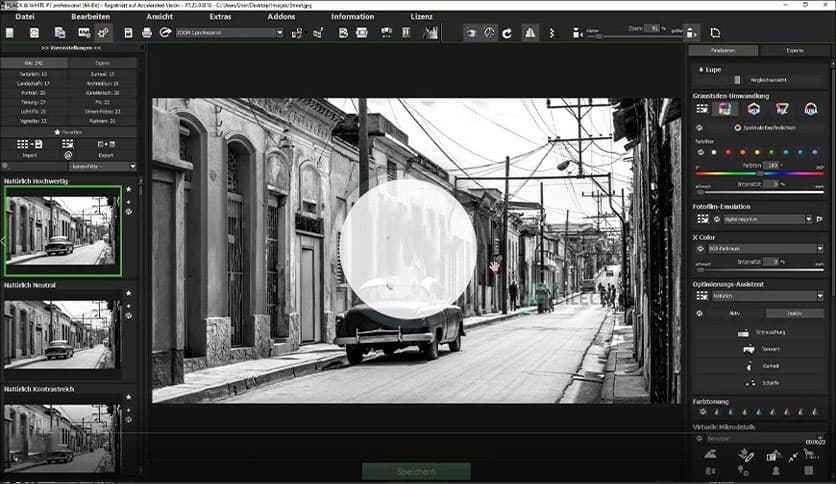Select the green color filter dot
This screenshot has height=484, width=836.
point(771,152)
